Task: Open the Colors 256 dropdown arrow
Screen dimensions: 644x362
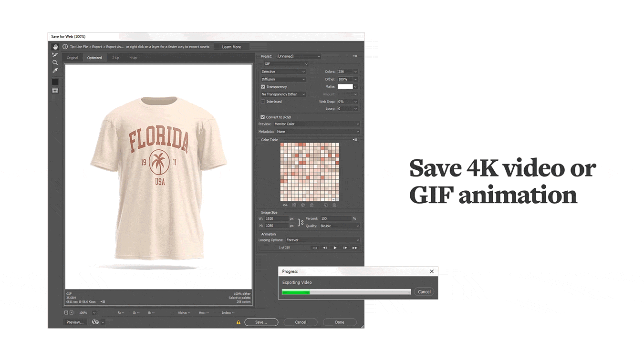Action: (355, 72)
